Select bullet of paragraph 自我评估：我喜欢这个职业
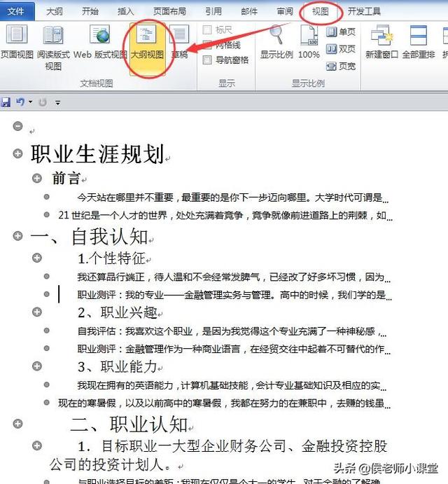 point(47,331)
